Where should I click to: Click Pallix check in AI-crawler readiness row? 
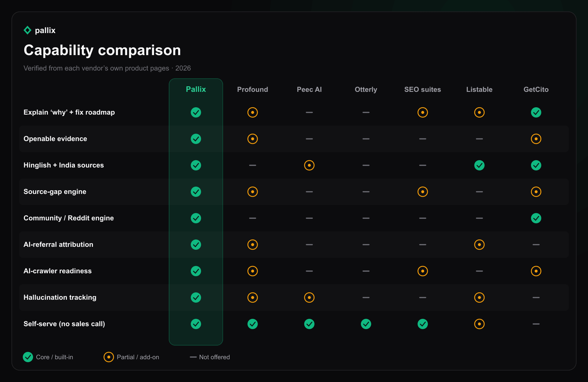(x=196, y=271)
